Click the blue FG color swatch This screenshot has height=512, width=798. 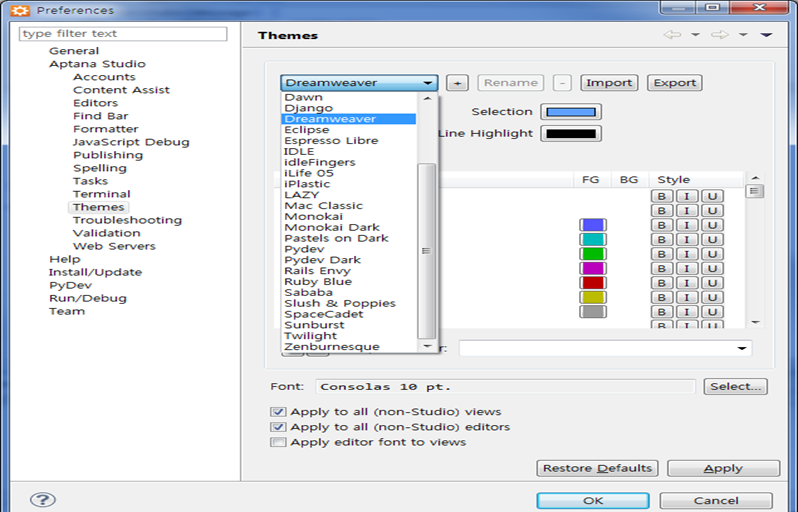593,225
